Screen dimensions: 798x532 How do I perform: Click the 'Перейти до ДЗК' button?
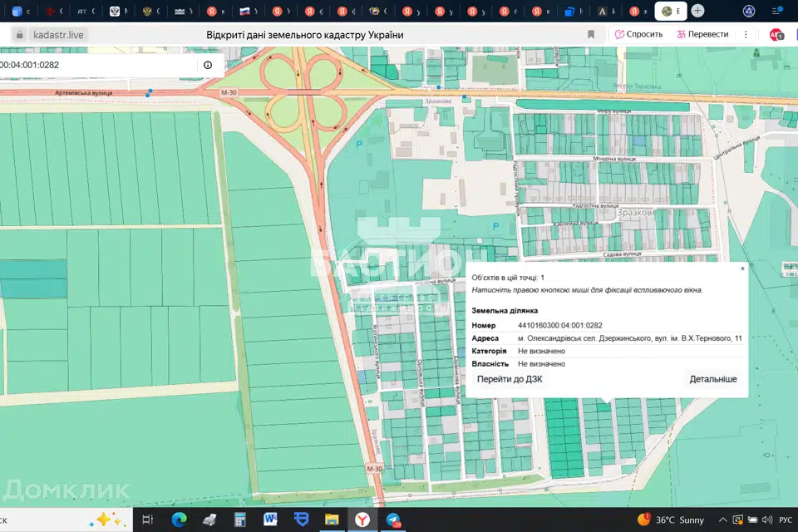coord(510,379)
